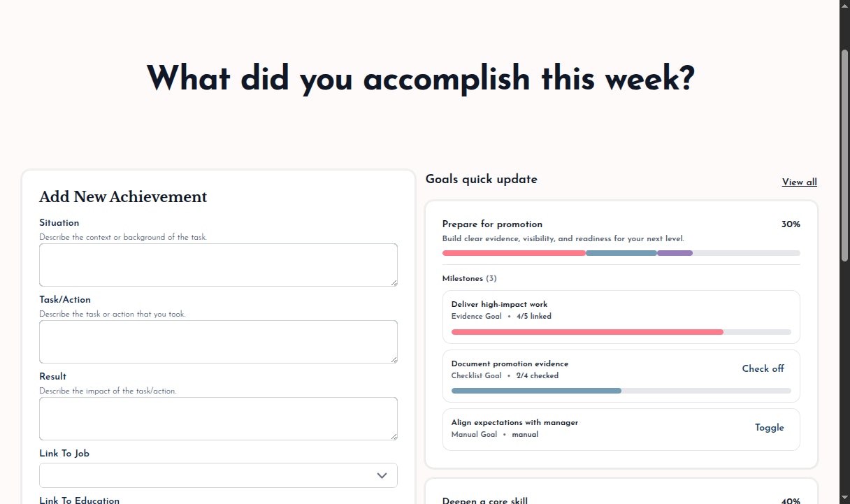Click the Result textarea resize corner
This screenshot has width=850, height=504.
coord(394,436)
